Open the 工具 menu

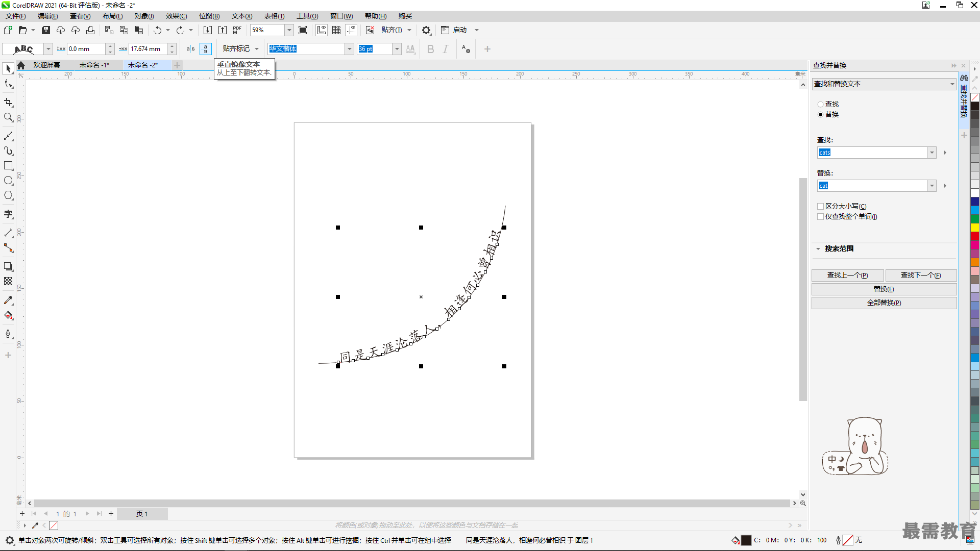tap(307, 16)
